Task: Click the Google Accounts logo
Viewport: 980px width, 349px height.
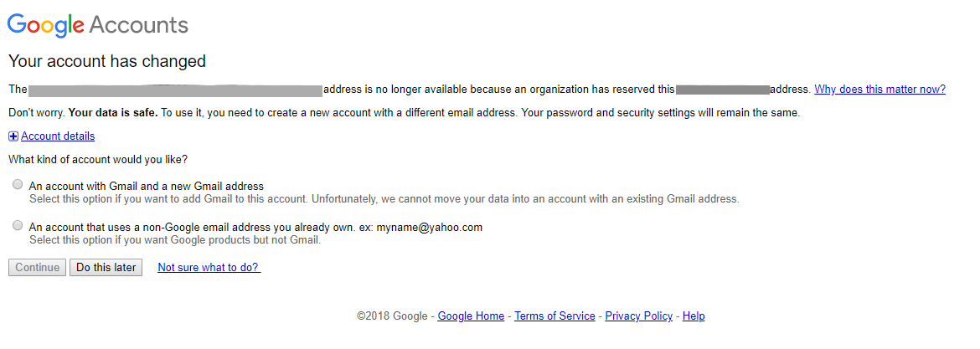Action: (98, 24)
